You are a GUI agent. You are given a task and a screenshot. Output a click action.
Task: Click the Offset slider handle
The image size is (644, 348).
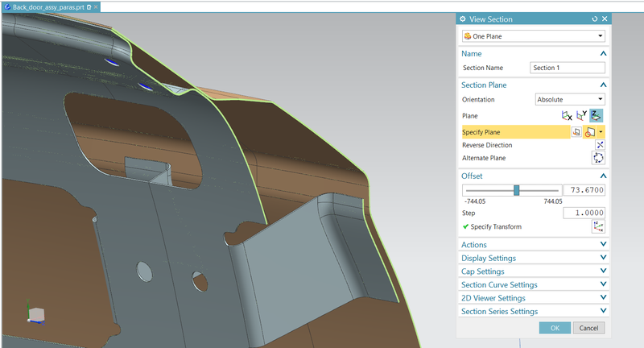coord(517,190)
